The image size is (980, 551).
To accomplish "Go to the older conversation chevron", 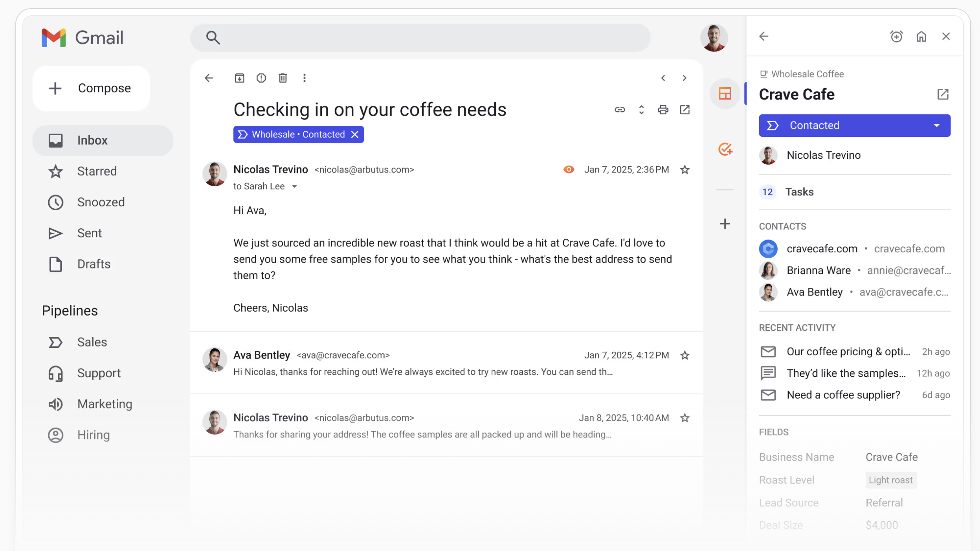I will pyautogui.click(x=684, y=78).
